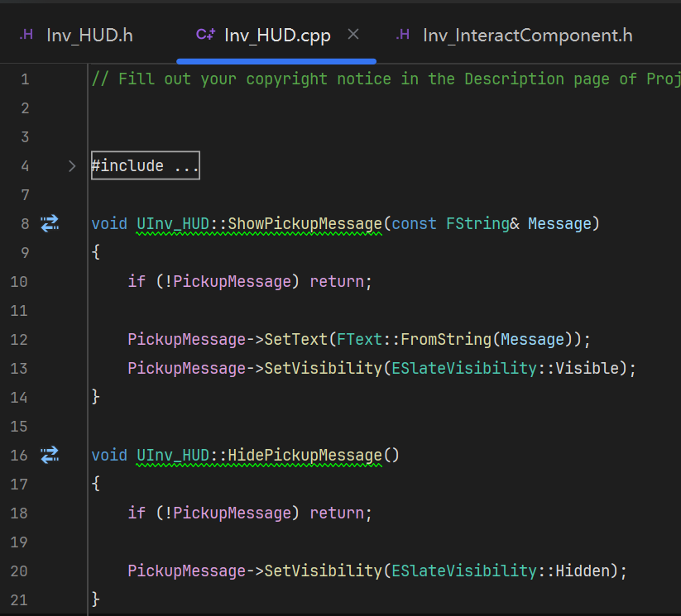
Task: Click return keyword on line 18
Action: point(337,513)
